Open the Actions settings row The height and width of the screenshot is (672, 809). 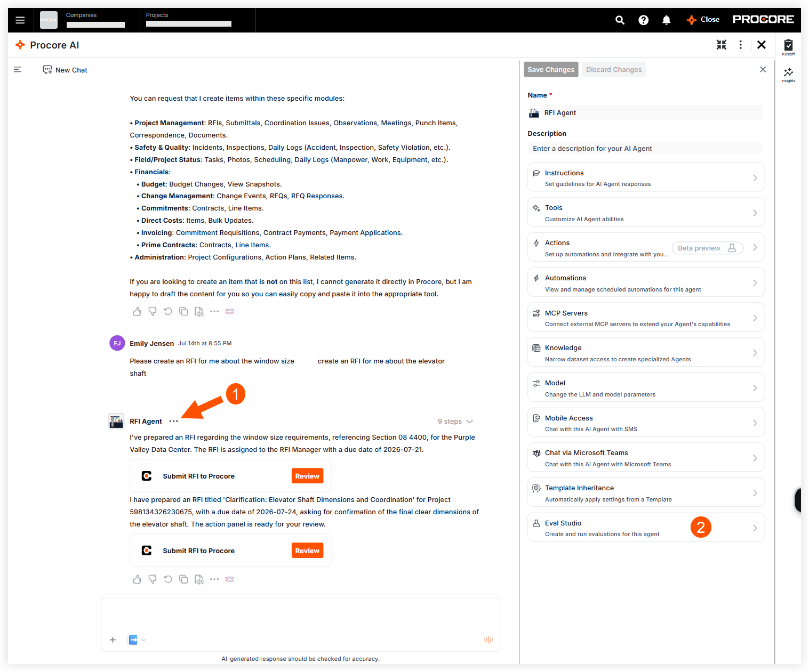646,248
